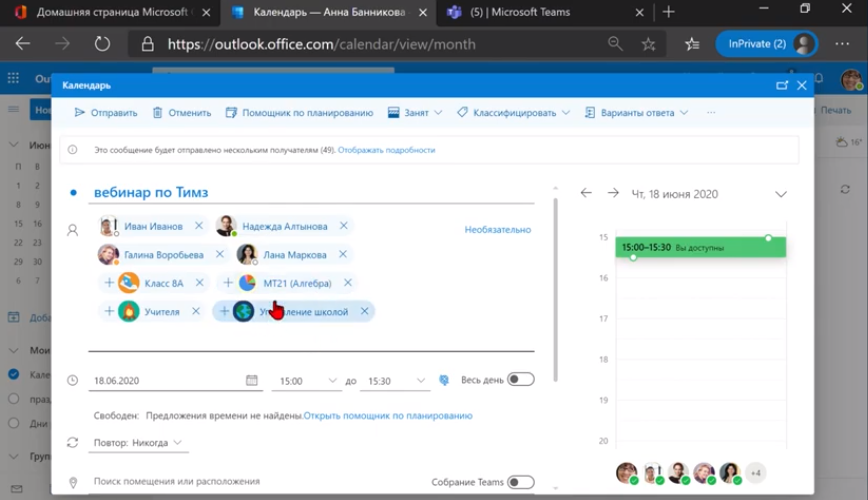Image resolution: width=868 pixels, height=500 pixels.
Task: Go to previous day in side calendar
Action: coord(586,193)
